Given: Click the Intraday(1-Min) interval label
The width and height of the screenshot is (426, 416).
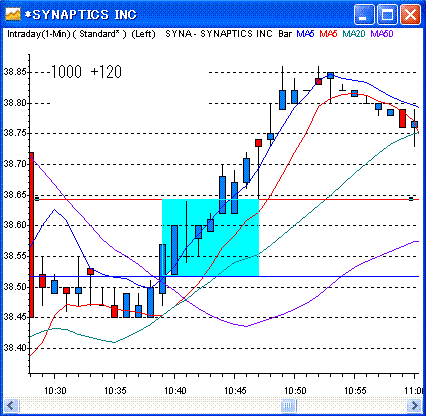Looking at the screenshot, I should [x=38, y=34].
